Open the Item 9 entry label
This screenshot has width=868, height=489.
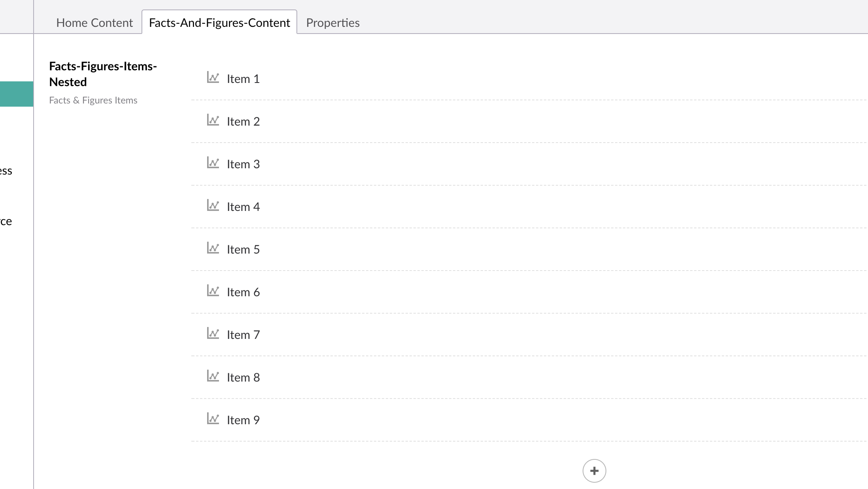click(243, 420)
